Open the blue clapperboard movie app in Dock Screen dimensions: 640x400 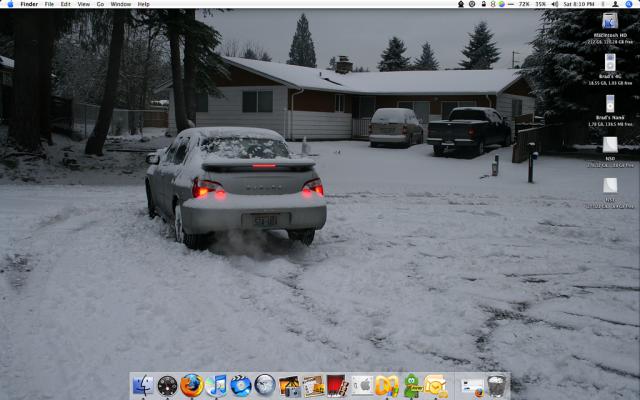240,386
